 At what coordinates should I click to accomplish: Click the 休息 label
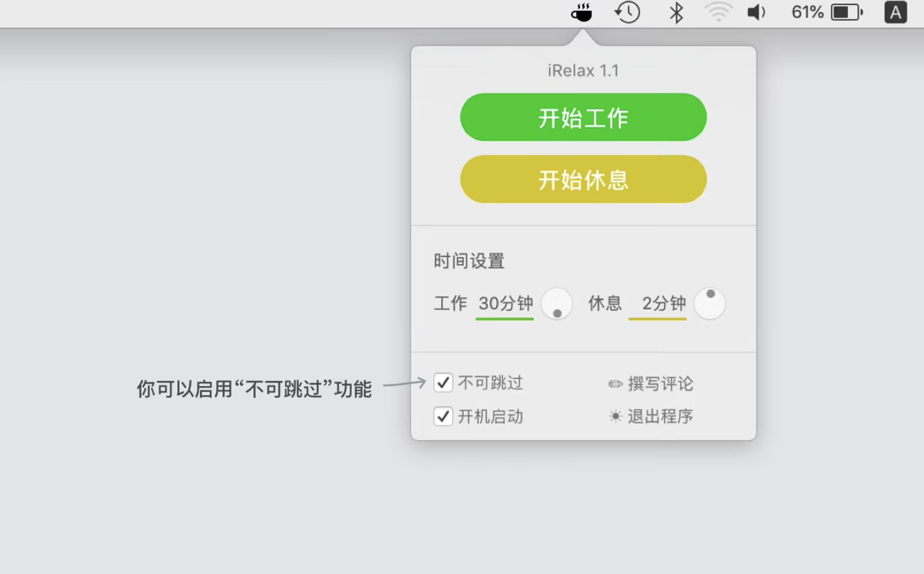605,304
